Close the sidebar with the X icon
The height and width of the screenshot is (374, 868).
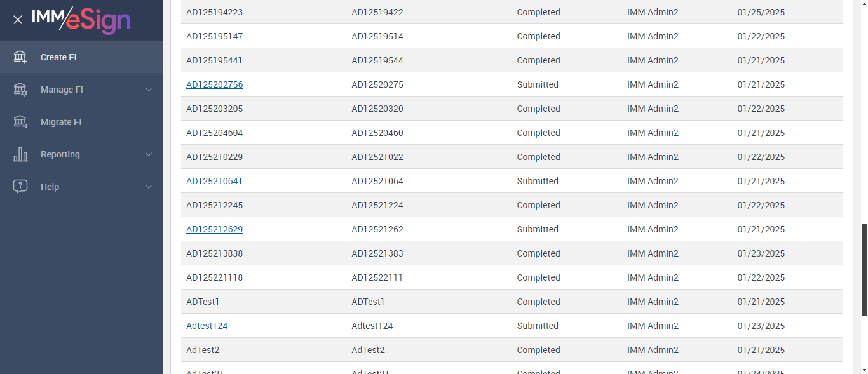point(18,20)
